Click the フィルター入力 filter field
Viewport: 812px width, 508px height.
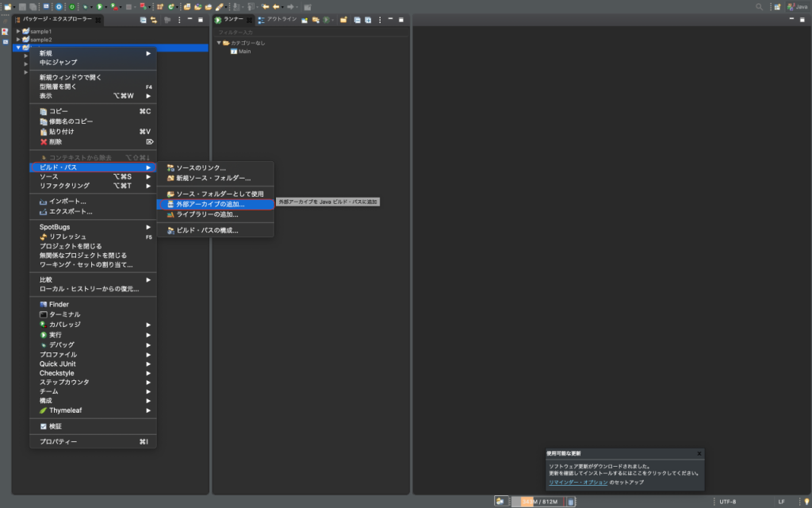click(x=309, y=32)
